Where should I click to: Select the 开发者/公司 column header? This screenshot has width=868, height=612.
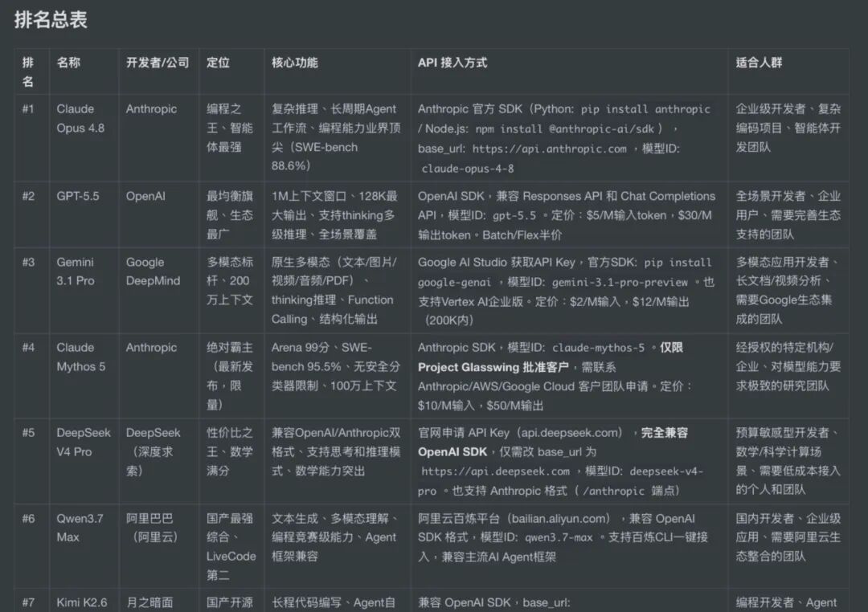158,63
